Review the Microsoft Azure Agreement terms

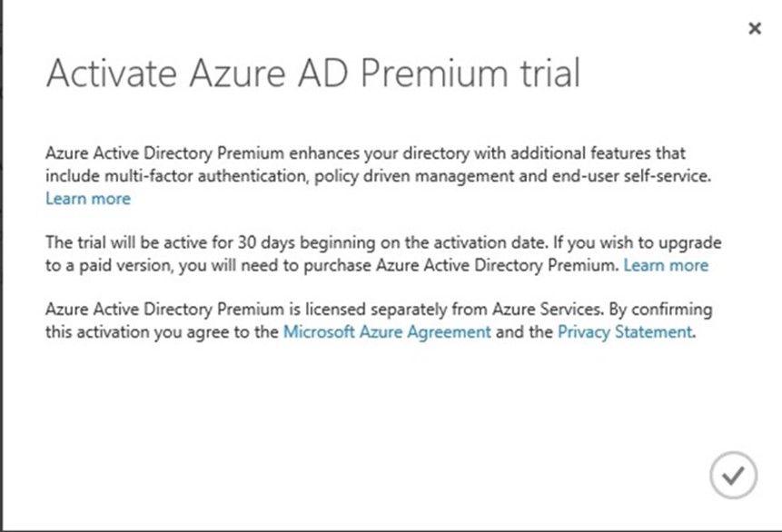click(387, 332)
